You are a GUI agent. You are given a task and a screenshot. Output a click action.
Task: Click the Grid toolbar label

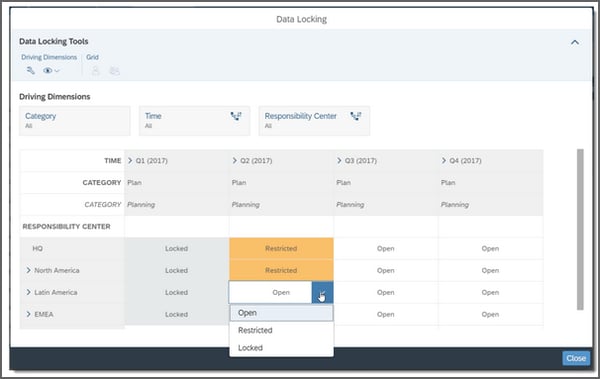click(x=92, y=57)
